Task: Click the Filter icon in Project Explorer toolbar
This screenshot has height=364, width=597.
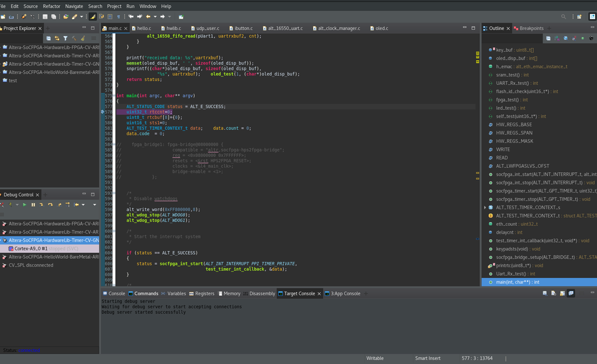Action: [66, 38]
